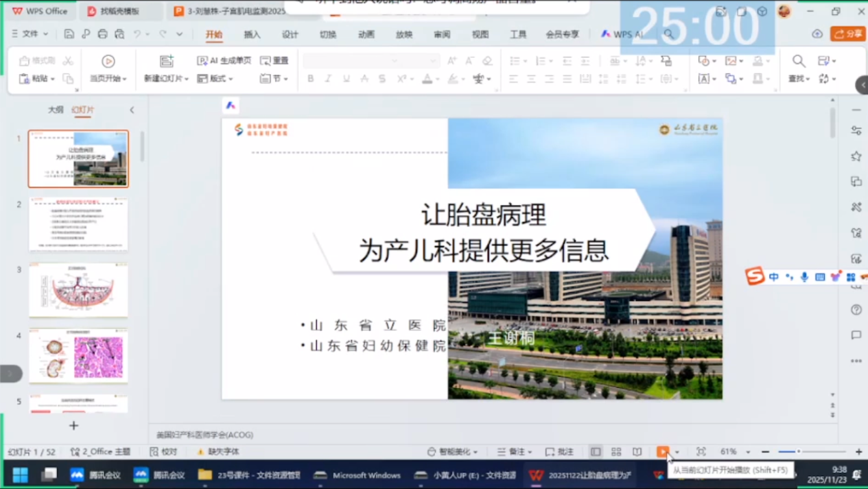The width and height of the screenshot is (868, 489).
Task: Expand the 版式 layout dropdown
Action: [215, 78]
